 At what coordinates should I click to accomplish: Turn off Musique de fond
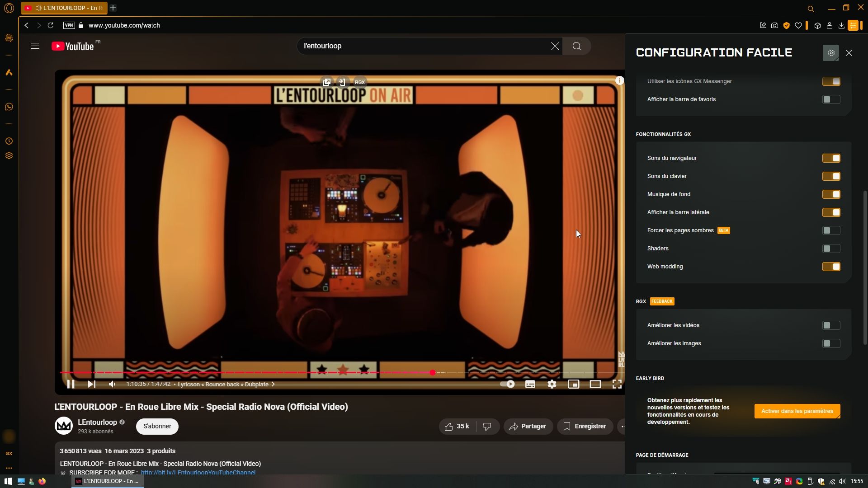[x=831, y=194]
